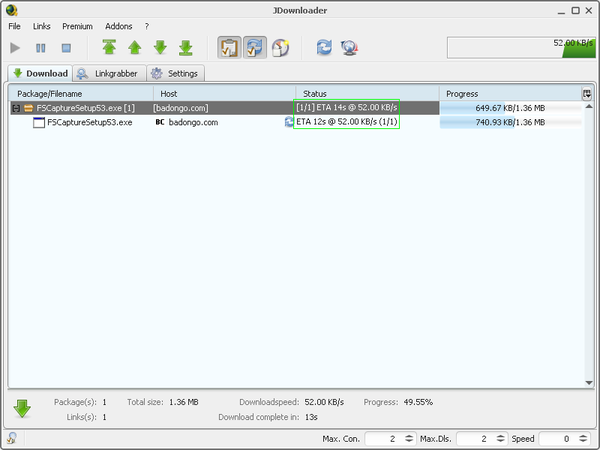Select the FSCaptureSetup53.exe [1] package row

pos(224,108)
